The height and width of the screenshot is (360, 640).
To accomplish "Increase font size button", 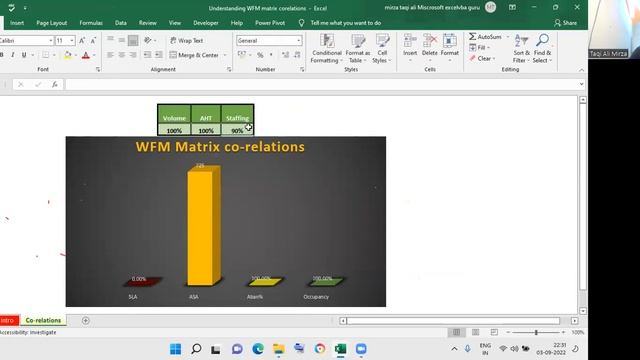I will [82, 40].
